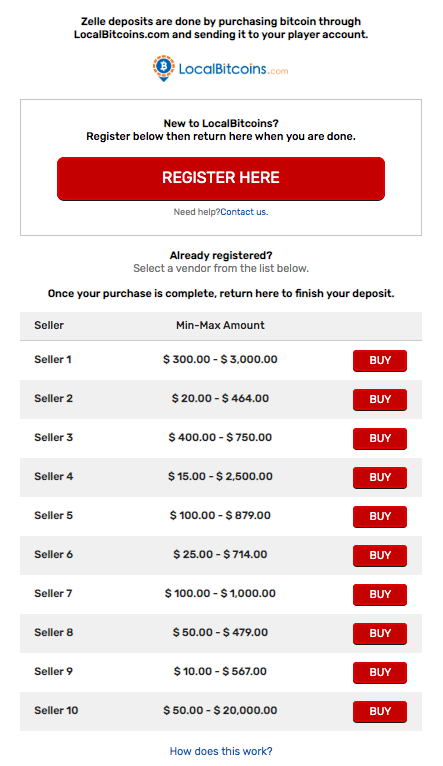The image size is (443, 766).
Task: Click the Seller column header
Action: tap(49, 325)
